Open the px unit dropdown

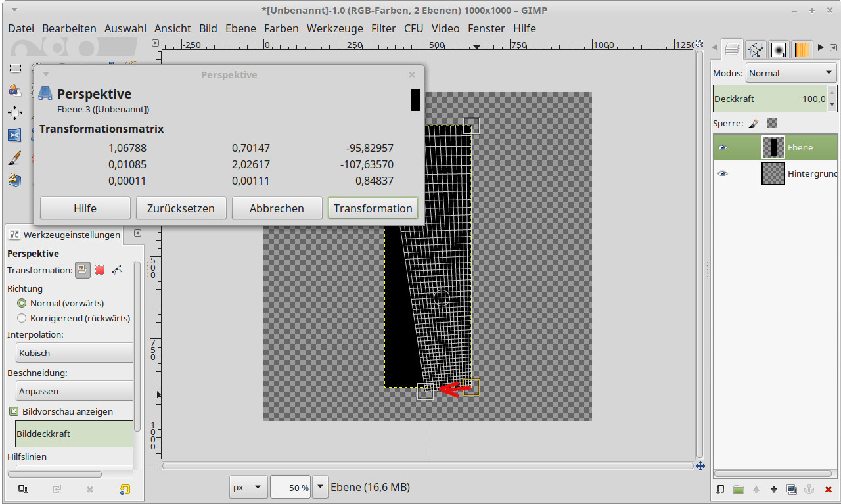tap(248, 488)
